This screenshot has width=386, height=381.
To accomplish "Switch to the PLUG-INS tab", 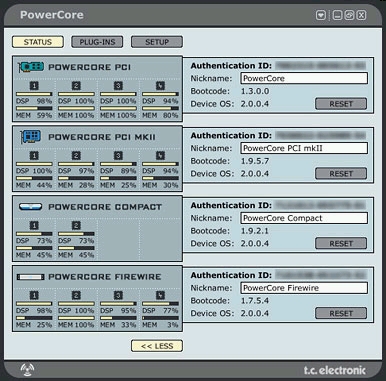I will (97, 42).
